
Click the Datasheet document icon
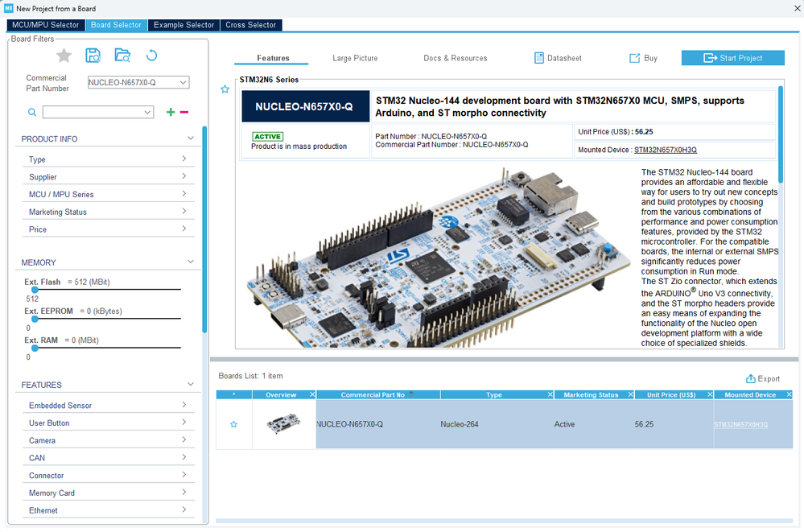click(539, 58)
